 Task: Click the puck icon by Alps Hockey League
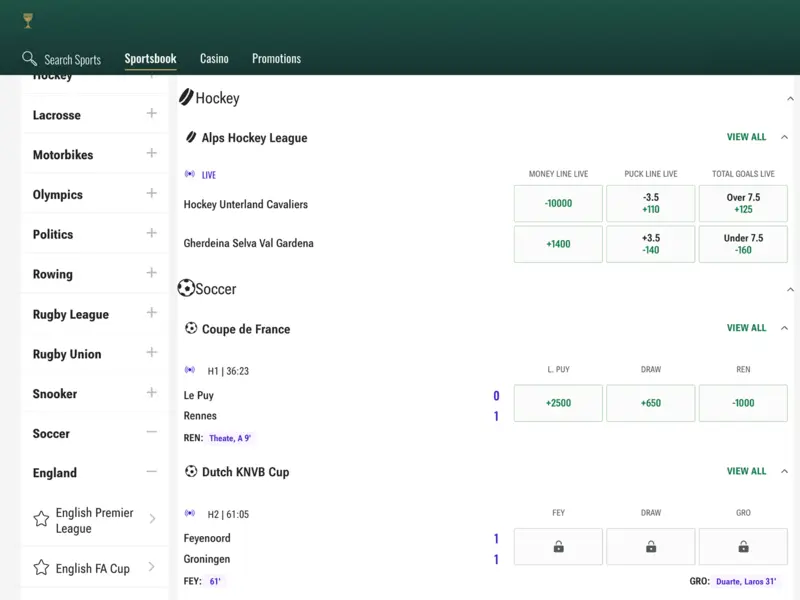(x=191, y=138)
